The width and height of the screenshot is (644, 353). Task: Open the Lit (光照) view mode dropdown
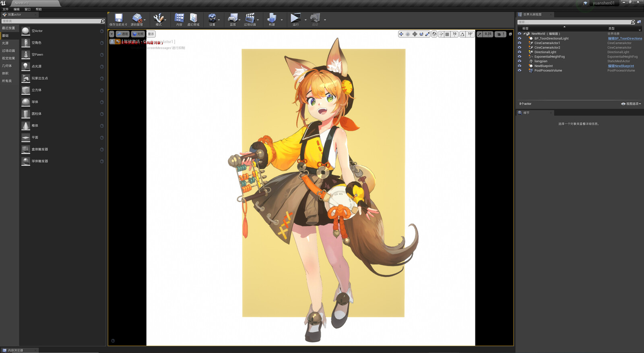(x=138, y=34)
